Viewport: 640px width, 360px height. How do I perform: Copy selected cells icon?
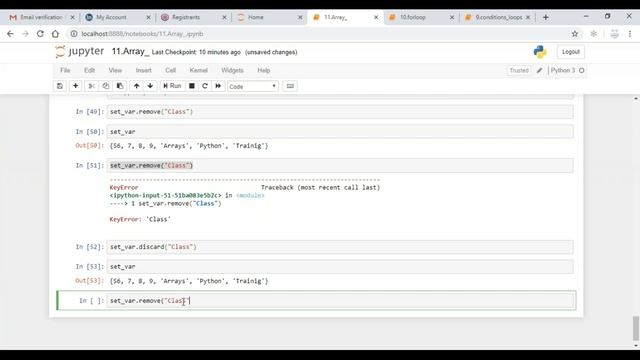coord(106,86)
